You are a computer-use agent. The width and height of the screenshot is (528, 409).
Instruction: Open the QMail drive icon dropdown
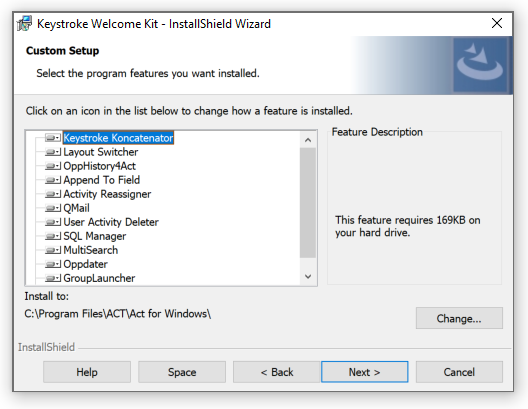[x=53, y=208]
